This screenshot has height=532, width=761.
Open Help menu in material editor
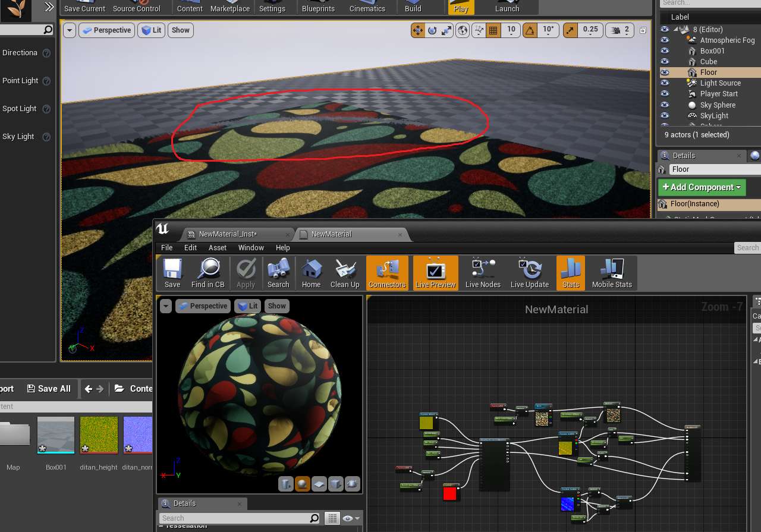283,248
